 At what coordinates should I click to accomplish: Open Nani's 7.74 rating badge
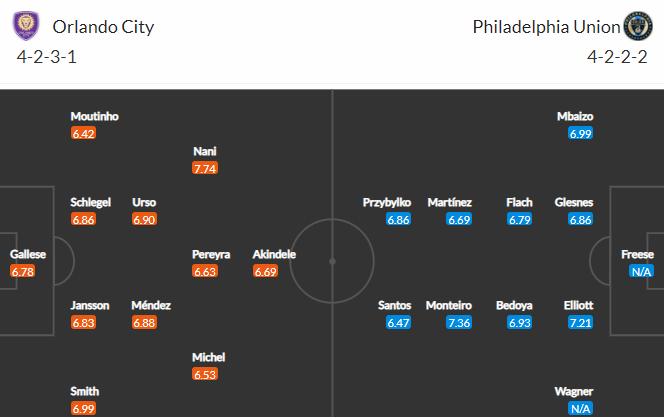[x=205, y=168]
